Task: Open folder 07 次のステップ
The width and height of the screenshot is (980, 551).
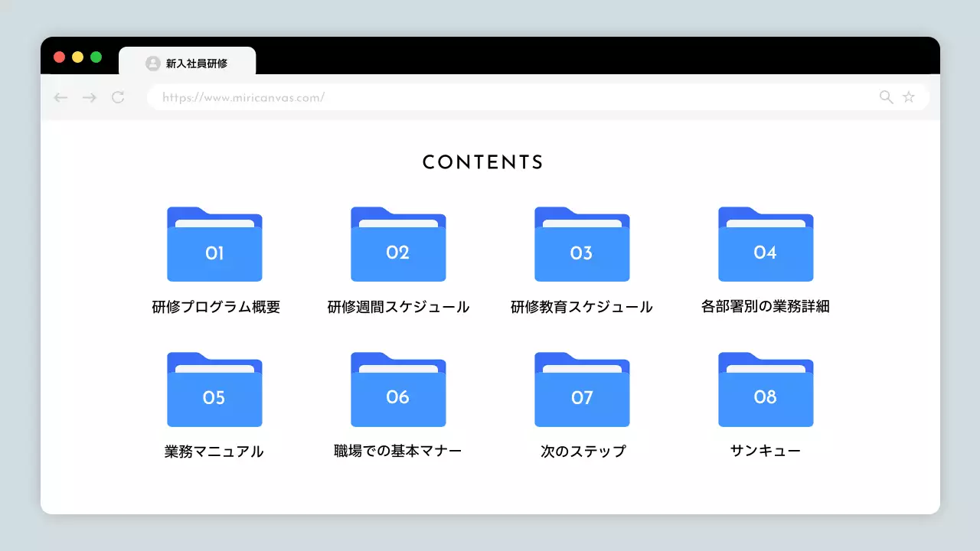Action: click(x=582, y=390)
